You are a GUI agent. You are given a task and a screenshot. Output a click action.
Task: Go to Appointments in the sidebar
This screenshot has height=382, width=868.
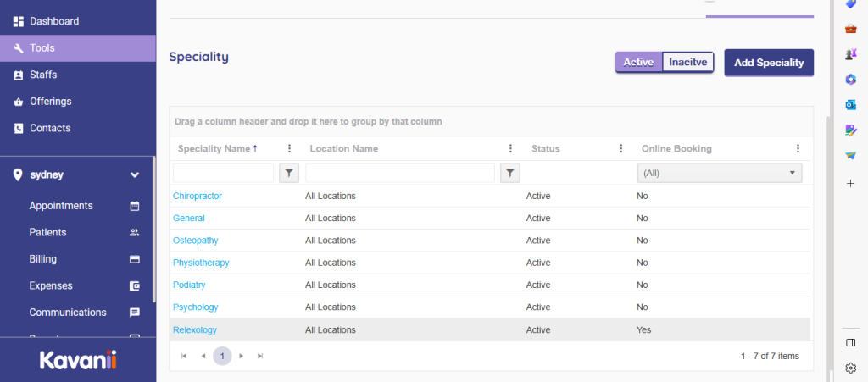[x=61, y=206]
